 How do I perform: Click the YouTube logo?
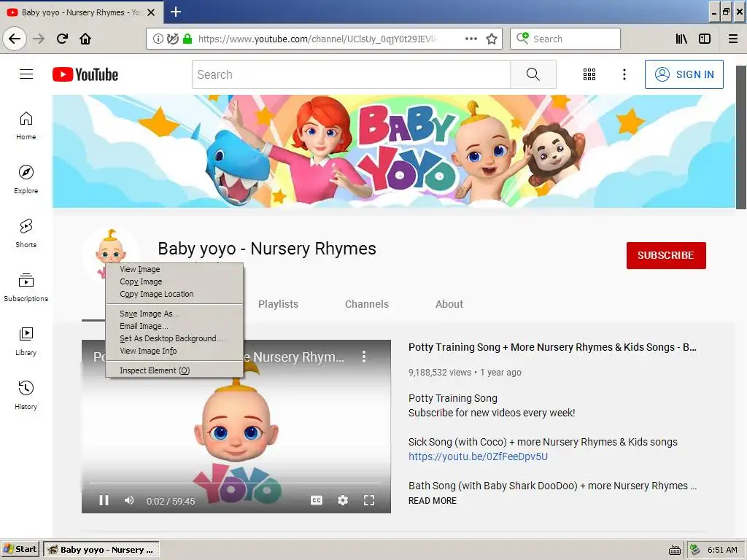tap(85, 74)
